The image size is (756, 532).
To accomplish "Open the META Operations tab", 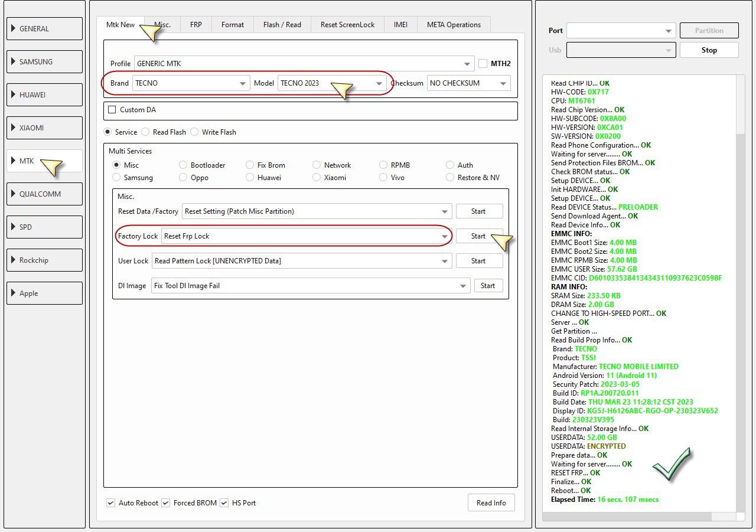I will tap(454, 25).
